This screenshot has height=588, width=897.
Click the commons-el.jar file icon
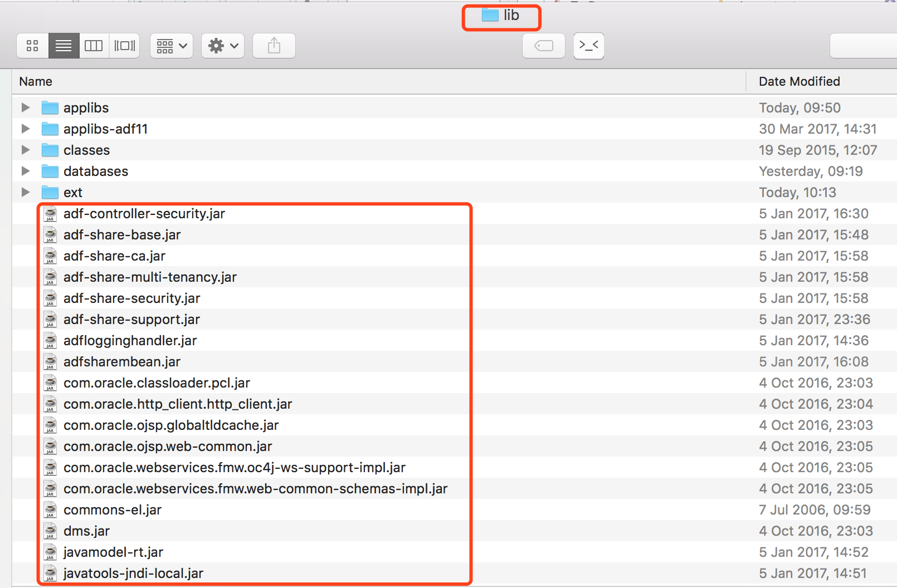[51, 510]
